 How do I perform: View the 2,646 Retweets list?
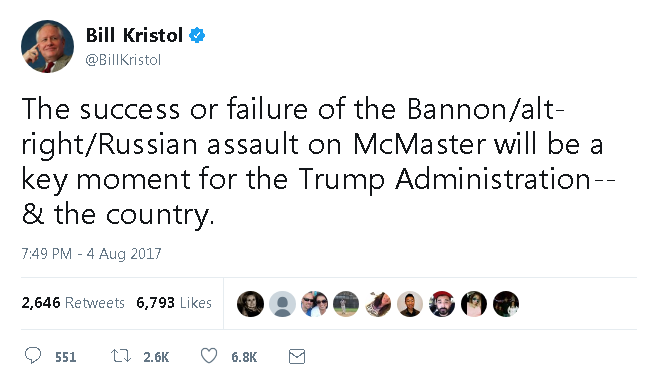[x=73, y=302]
